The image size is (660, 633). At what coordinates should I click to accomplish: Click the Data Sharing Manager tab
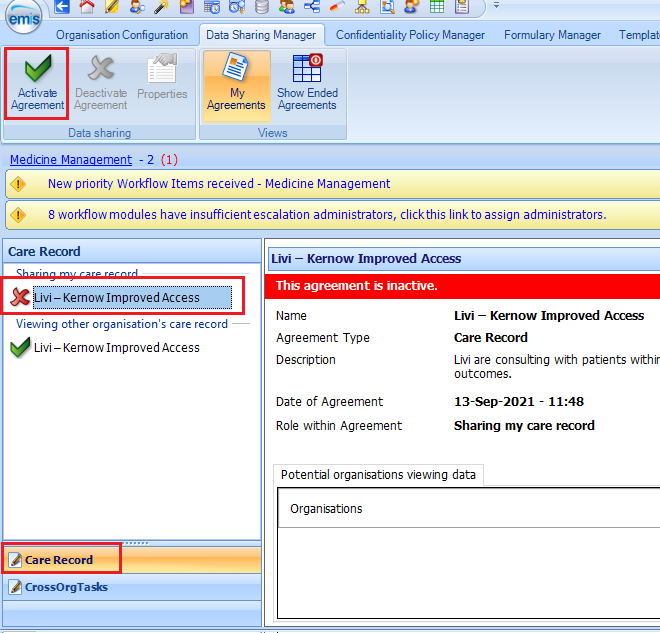click(x=260, y=35)
